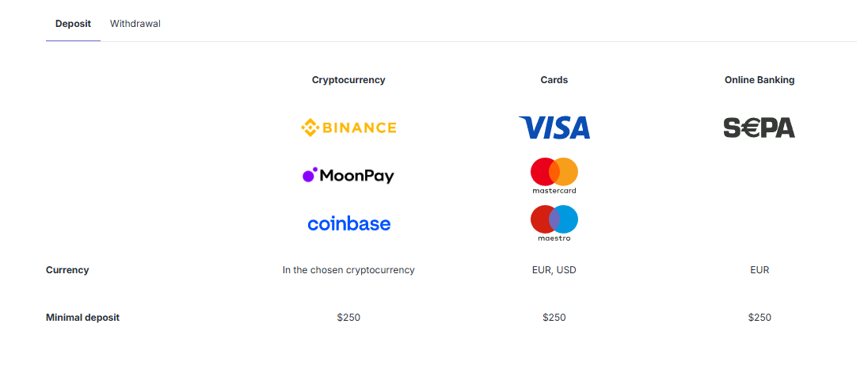Click the Maestro card logo

pyautogui.click(x=554, y=223)
